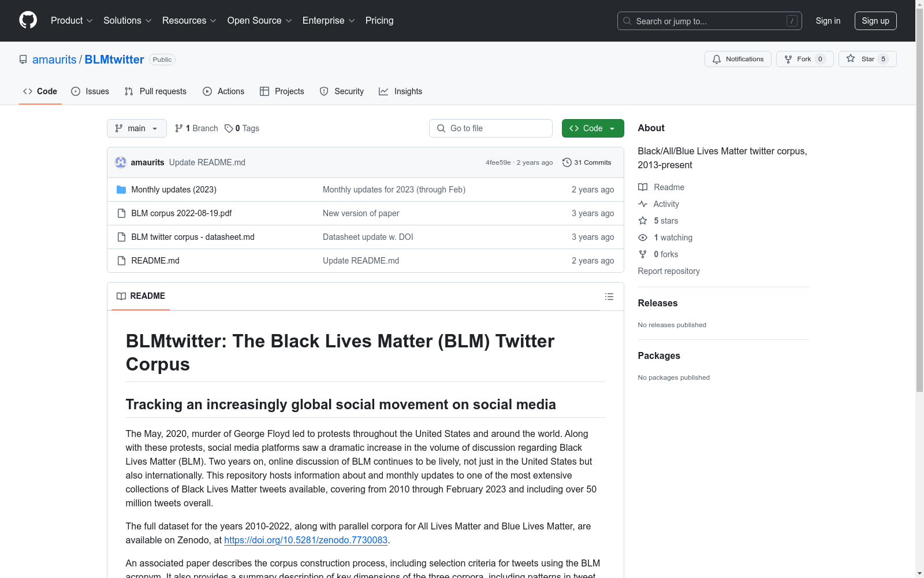Open the Monthly updates (2023) folder
The height and width of the screenshot is (578, 924).
click(174, 190)
